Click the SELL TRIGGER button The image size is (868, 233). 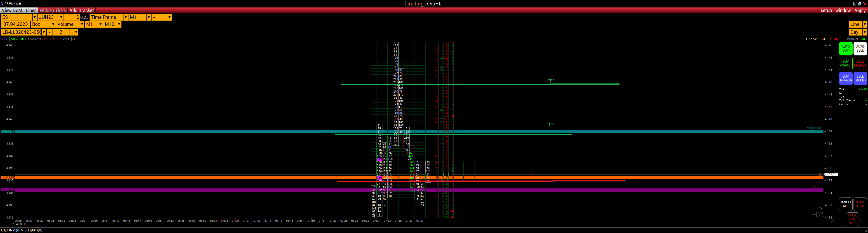(x=860, y=78)
